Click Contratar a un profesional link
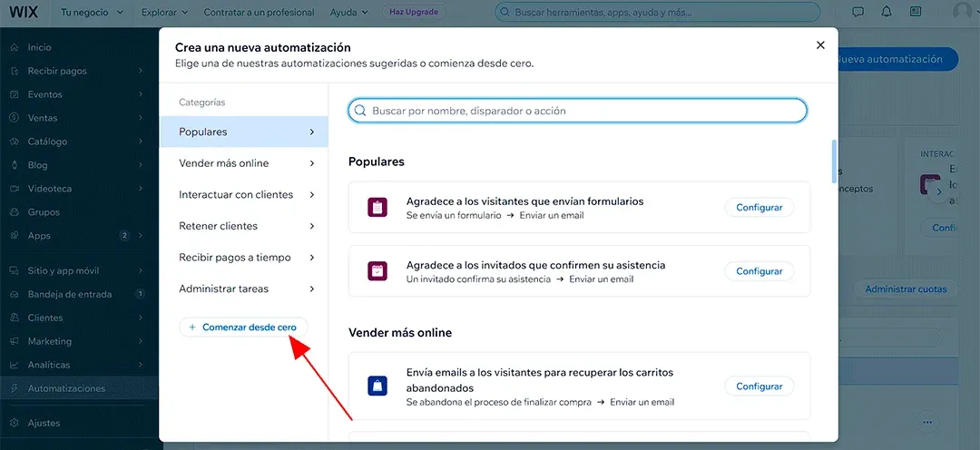Viewport: 980px width, 450px height. 259,13
